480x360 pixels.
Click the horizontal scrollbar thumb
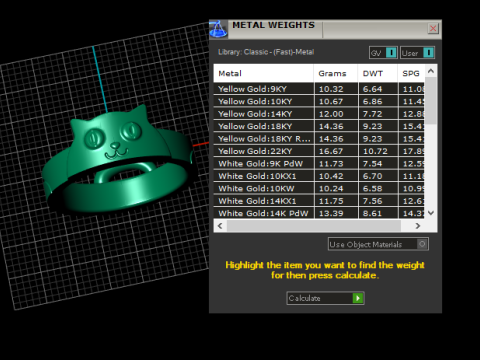pyautogui.click(x=314, y=226)
